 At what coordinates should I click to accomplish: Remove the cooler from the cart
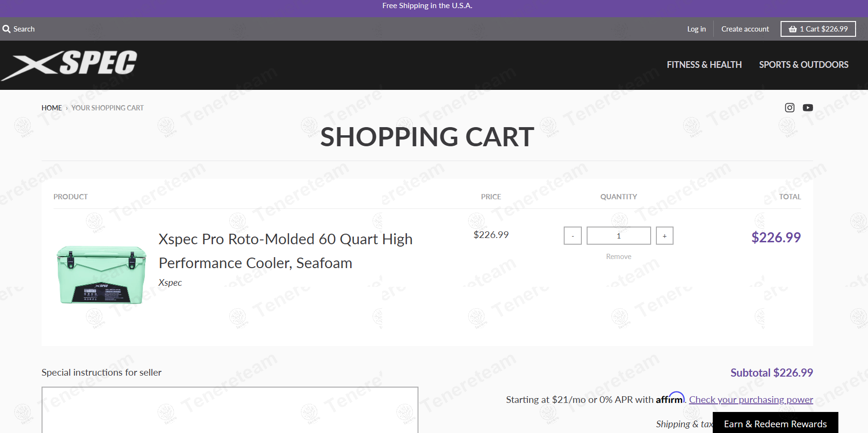click(x=619, y=257)
